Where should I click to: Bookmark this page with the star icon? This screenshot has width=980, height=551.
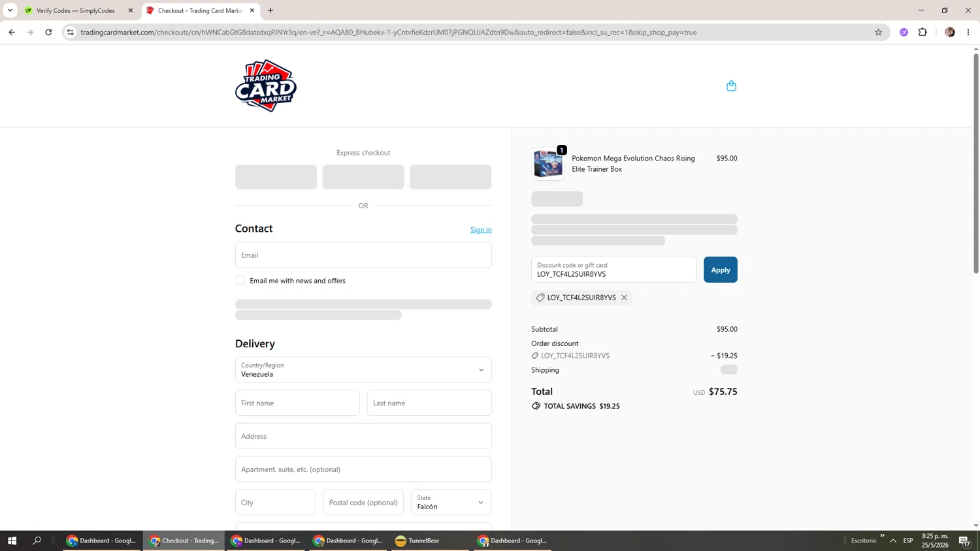(878, 32)
